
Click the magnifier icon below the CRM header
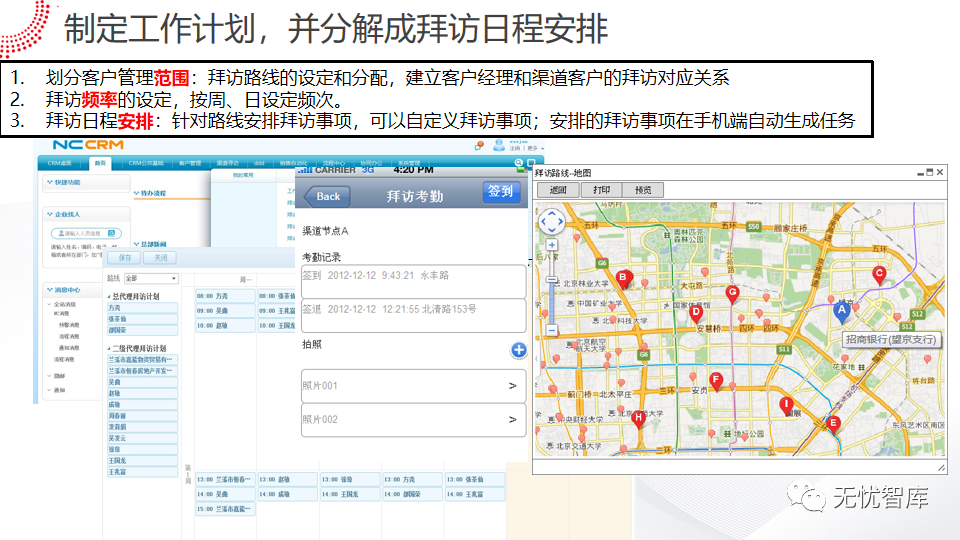pyautogui.click(x=519, y=163)
